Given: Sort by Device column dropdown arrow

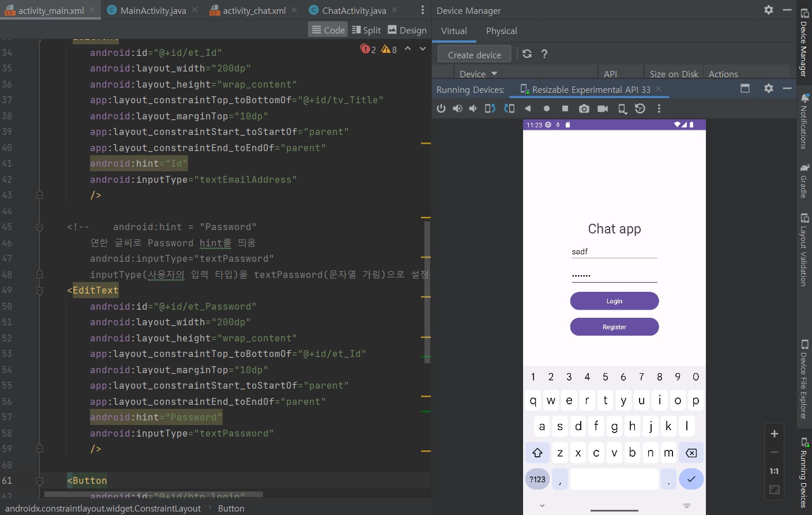Looking at the screenshot, I should (x=494, y=74).
